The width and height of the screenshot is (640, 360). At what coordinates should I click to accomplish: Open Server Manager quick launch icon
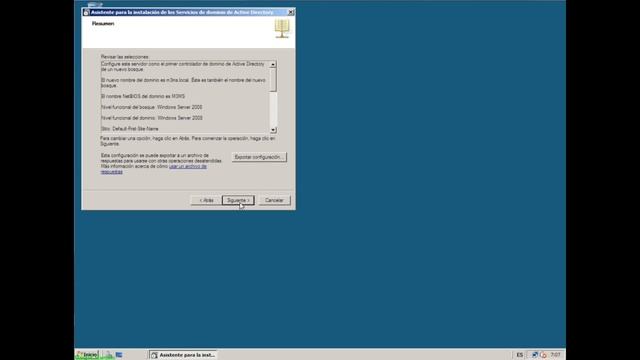pos(108,355)
